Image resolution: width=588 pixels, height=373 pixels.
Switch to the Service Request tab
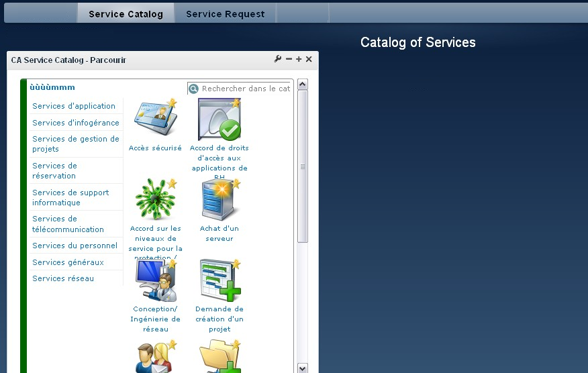click(226, 14)
